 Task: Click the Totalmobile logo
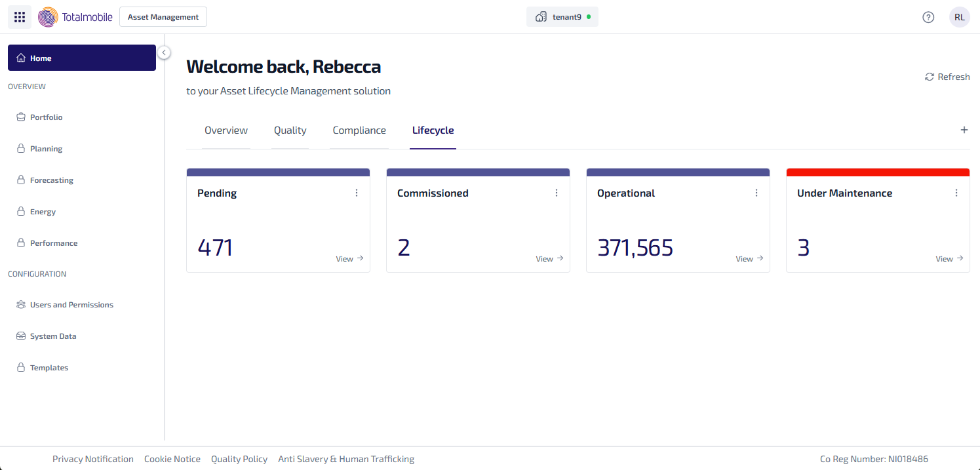click(75, 17)
